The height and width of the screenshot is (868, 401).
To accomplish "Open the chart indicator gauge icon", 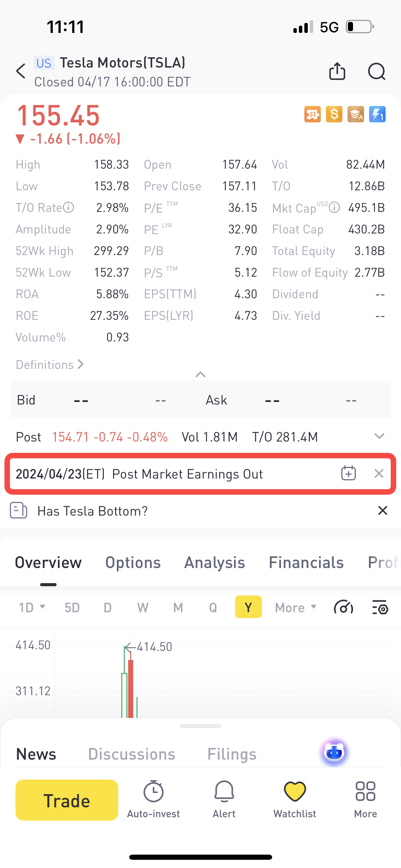I will tap(343, 608).
